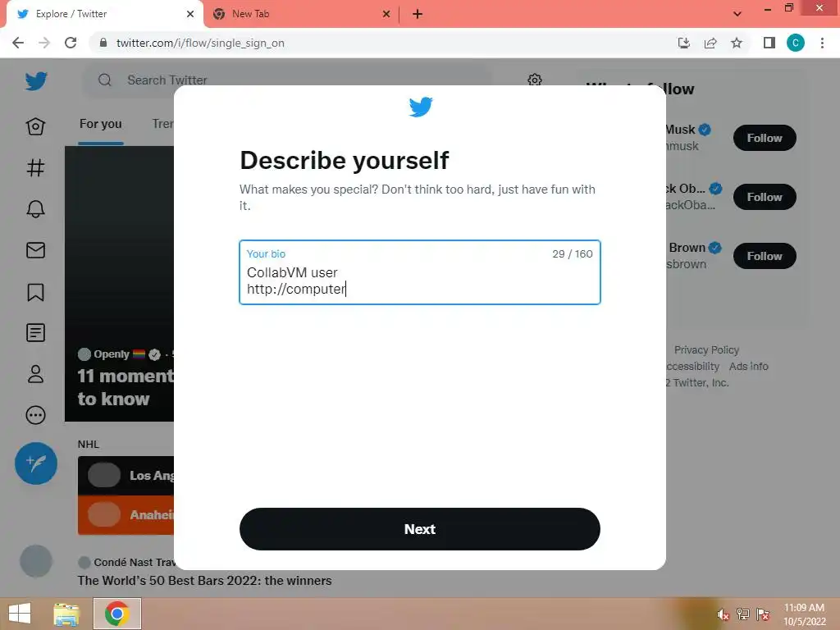The image size is (840, 630).
Task: Open the Openly 11 moments story image
Action: pos(120,283)
